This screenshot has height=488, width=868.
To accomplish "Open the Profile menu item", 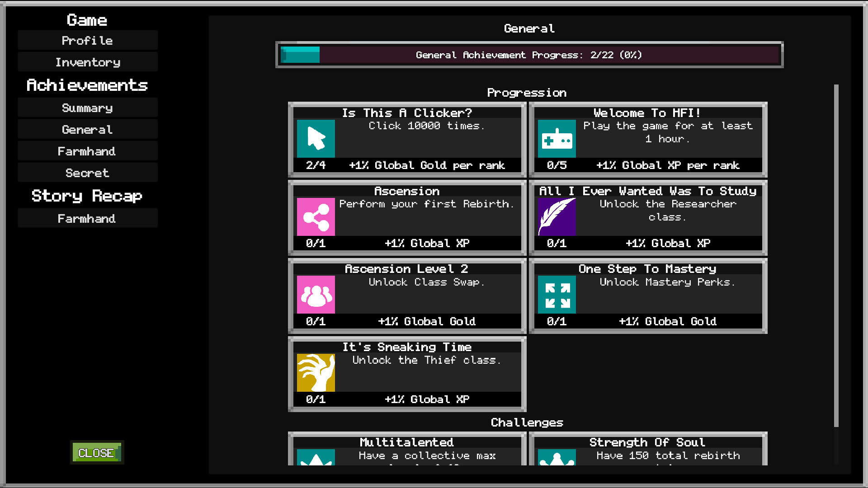I will coord(87,40).
